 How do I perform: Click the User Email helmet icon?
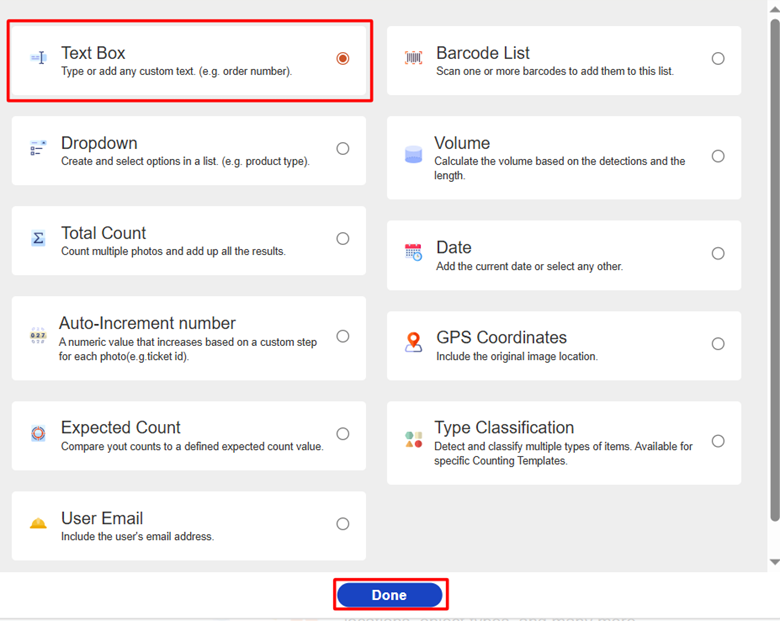38,524
